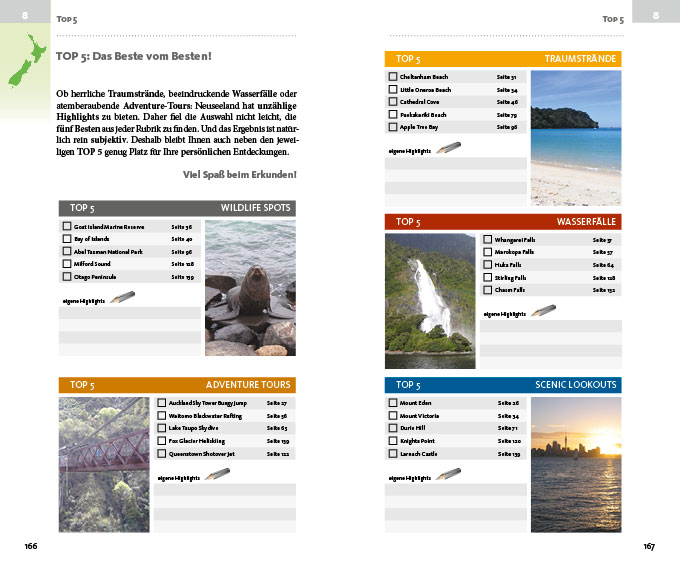Click the pencil icon under Wildlife Spots
This screenshot has width=680, height=567.
point(122,298)
